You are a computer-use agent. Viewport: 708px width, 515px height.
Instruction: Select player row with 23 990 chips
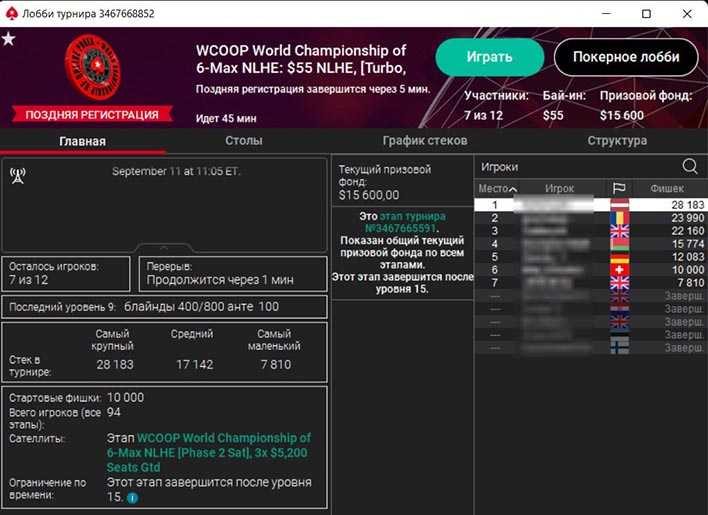click(591, 218)
